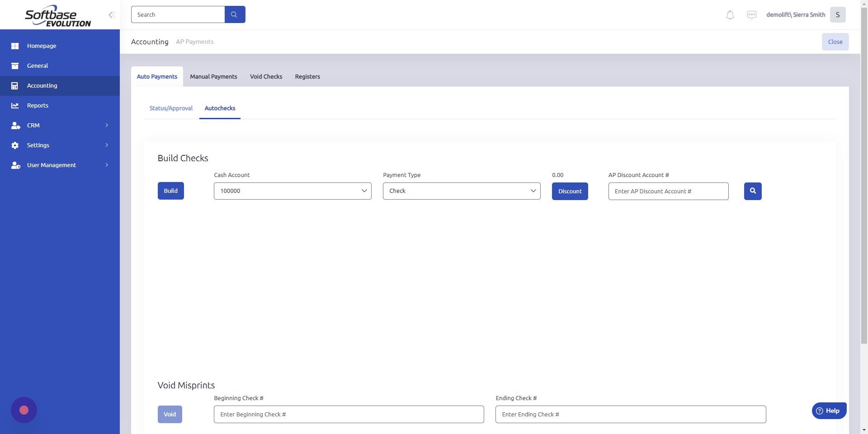The height and width of the screenshot is (434, 868).
Task: Open the user avatar with initial S
Action: pyautogui.click(x=837, y=14)
